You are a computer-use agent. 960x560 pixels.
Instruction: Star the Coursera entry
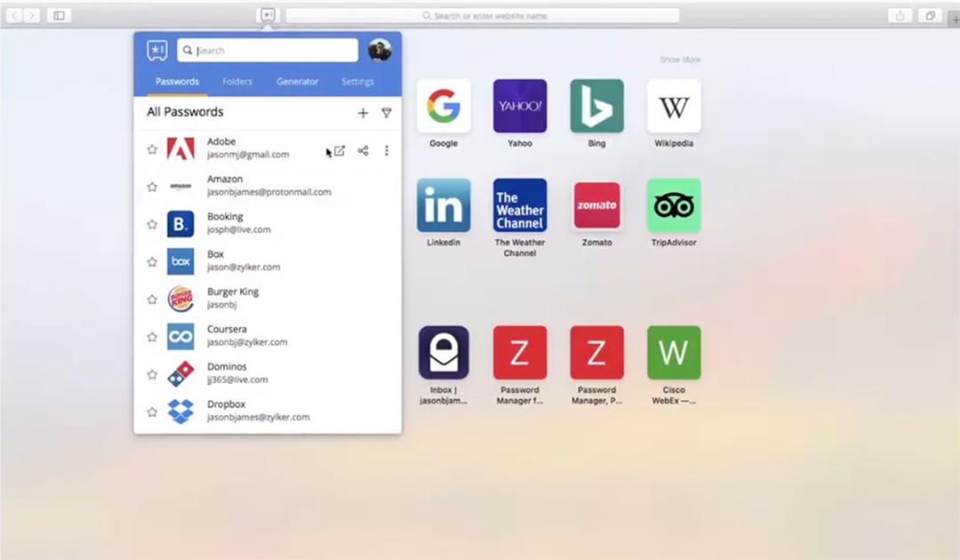coord(153,337)
